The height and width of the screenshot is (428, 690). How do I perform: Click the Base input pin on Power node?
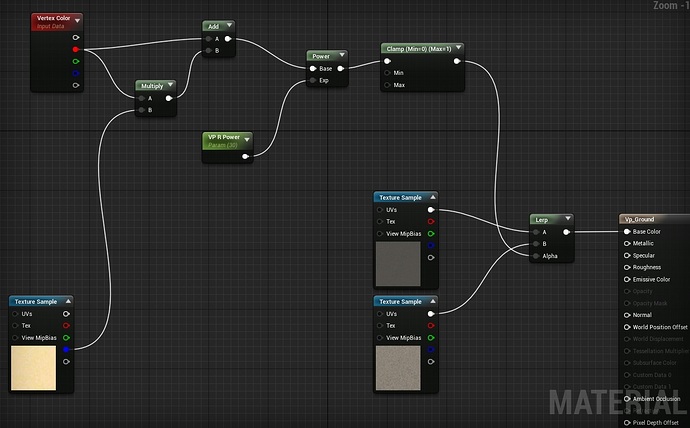pos(313,69)
